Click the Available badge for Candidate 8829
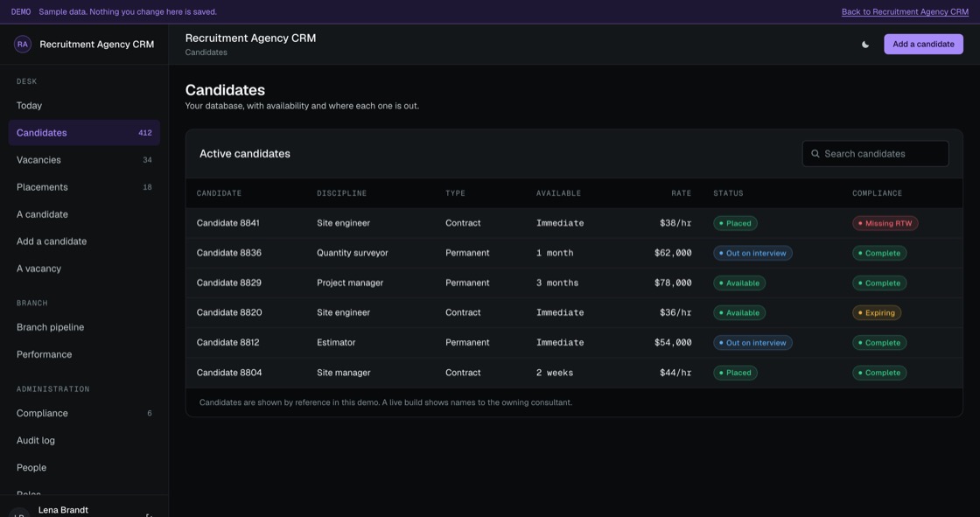This screenshot has height=517, width=980. click(739, 283)
